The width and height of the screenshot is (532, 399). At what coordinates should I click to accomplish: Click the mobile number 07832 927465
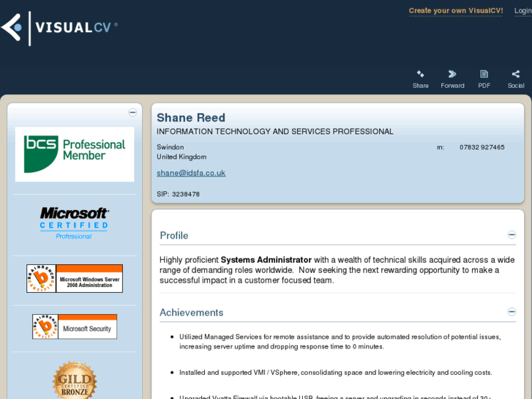coord(482,147)
